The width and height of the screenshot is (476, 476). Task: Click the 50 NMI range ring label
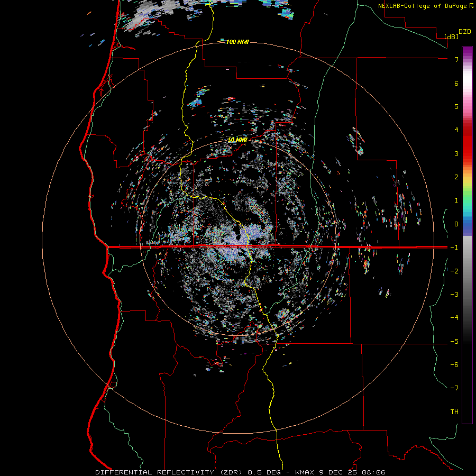coord(237,140)
